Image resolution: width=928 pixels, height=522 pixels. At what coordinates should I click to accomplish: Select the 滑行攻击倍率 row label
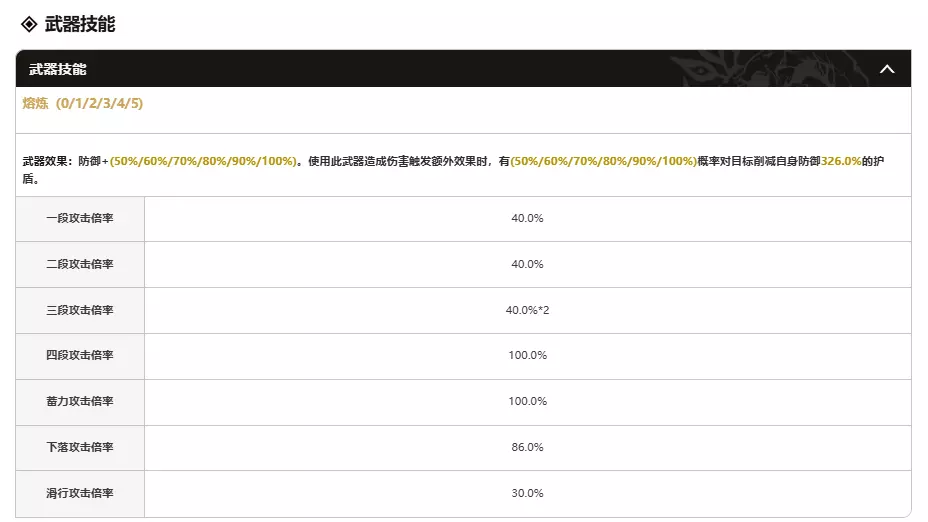[x=80, y=493]
